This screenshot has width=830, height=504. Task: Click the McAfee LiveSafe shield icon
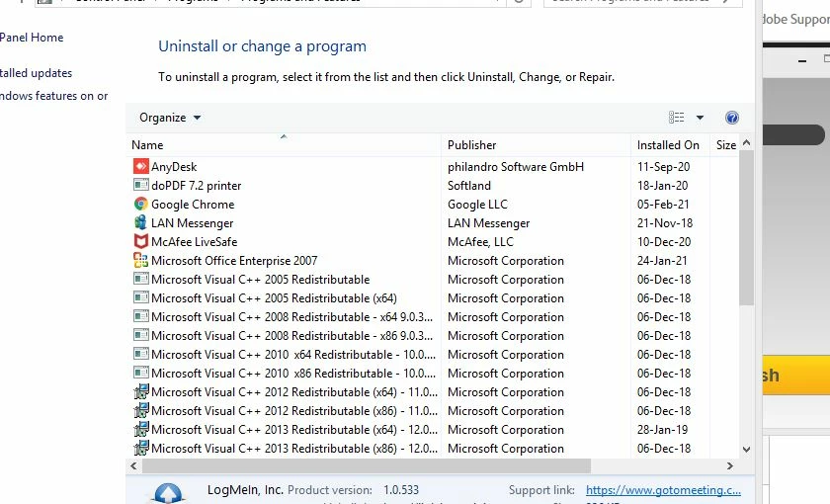click(140, 241)
